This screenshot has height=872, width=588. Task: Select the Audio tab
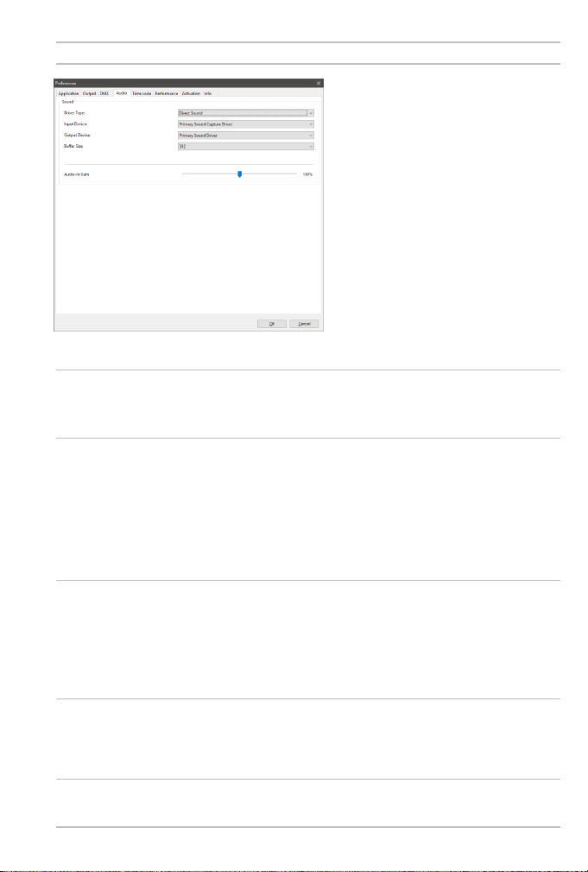tap(121, 93)
